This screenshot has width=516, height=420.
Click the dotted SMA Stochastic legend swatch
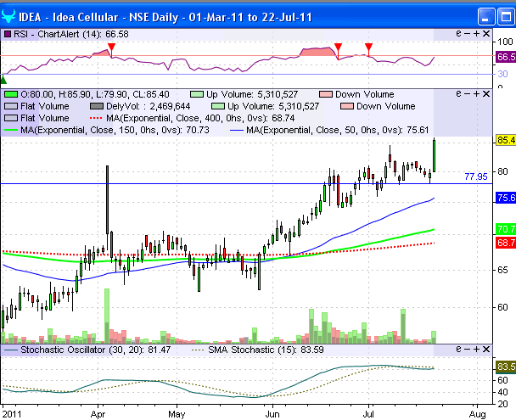(198, 350)
